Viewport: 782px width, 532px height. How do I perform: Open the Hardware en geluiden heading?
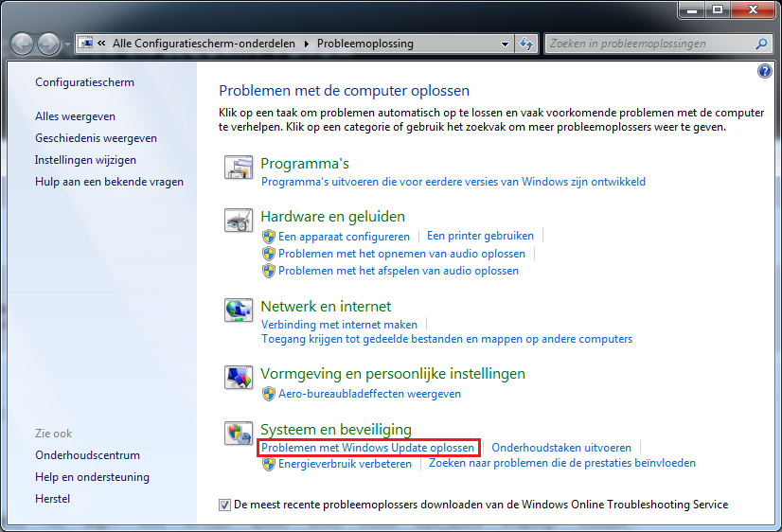point(332,217)
